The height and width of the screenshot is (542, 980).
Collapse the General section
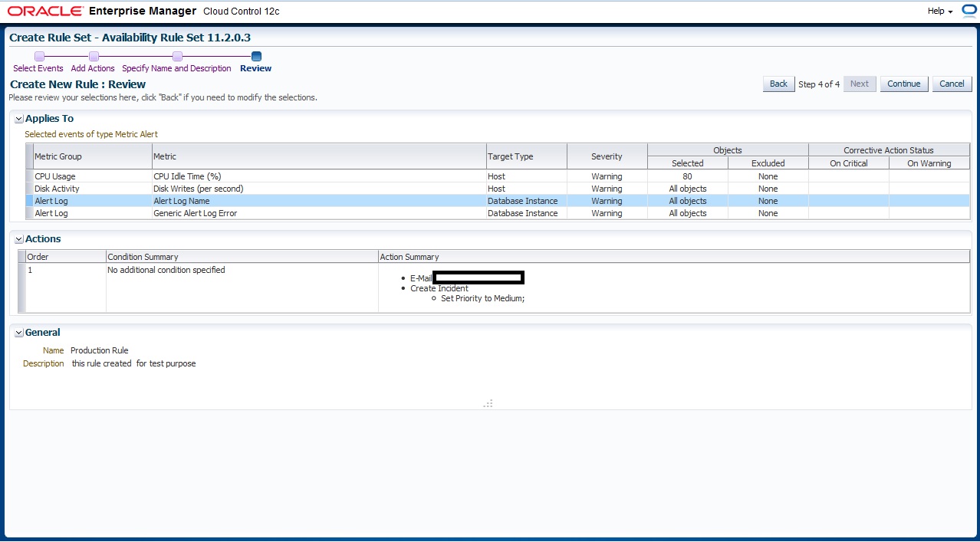point(19,333)
